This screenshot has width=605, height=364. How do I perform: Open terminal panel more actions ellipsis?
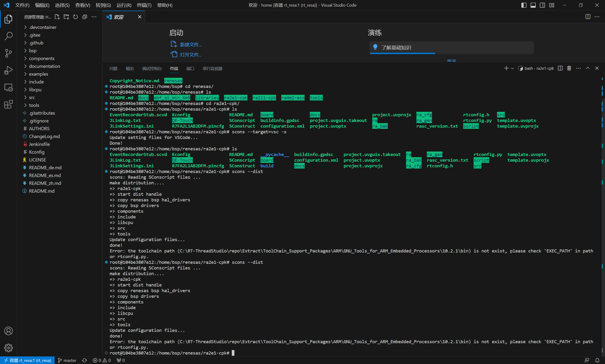[579, 68]
